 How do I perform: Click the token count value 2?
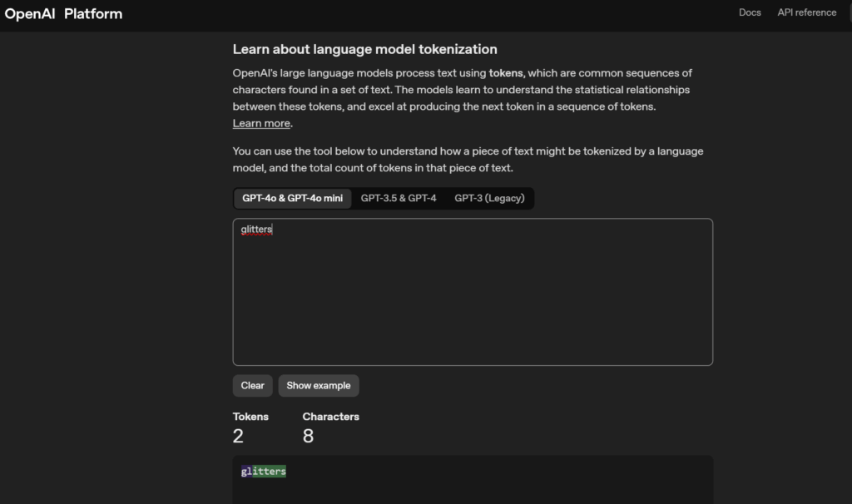[x=238, y=436]
